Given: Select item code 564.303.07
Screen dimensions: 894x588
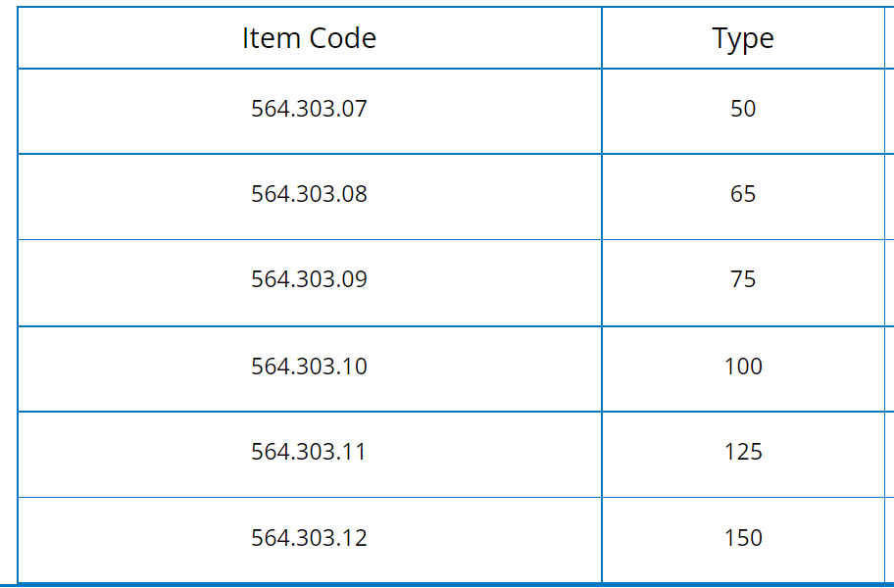Looking at the screenshot, I should point(309,109).
